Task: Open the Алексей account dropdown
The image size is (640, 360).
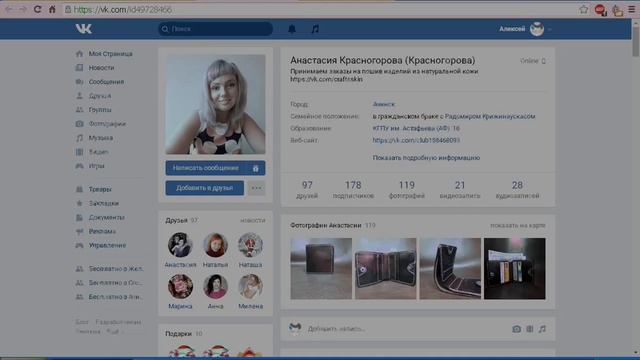Action: tap(525, 29)
